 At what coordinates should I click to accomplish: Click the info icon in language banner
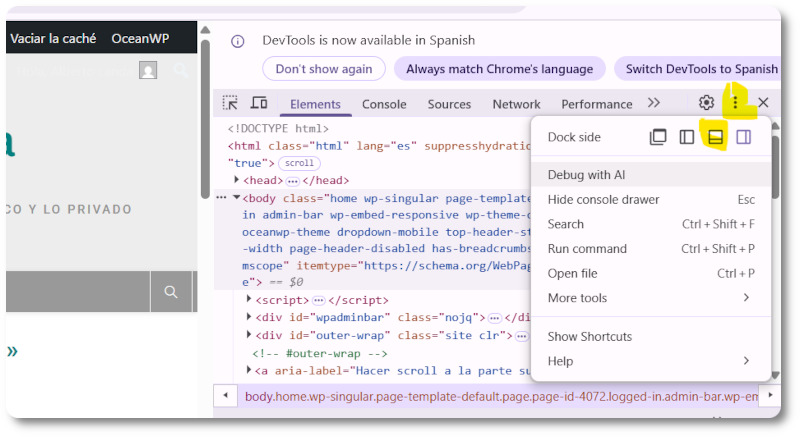point(238,41)
